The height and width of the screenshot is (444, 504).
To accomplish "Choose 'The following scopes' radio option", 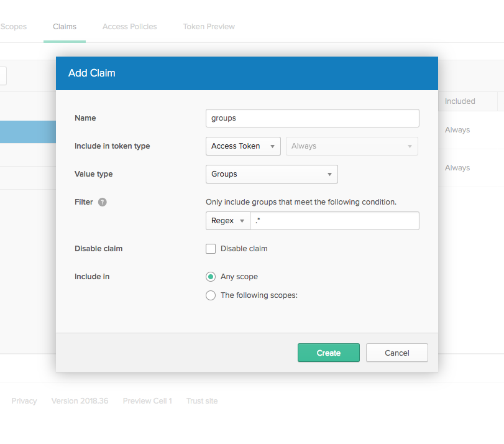I will 211,295.
